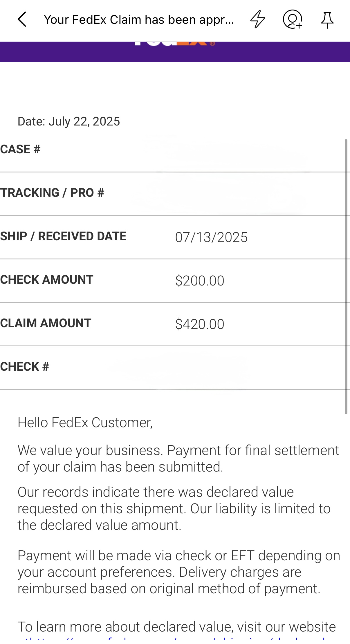Tap the Date: July 22, 2025 line
The image size is (350, 644).
pyautogui.click(x=69, y=121)
